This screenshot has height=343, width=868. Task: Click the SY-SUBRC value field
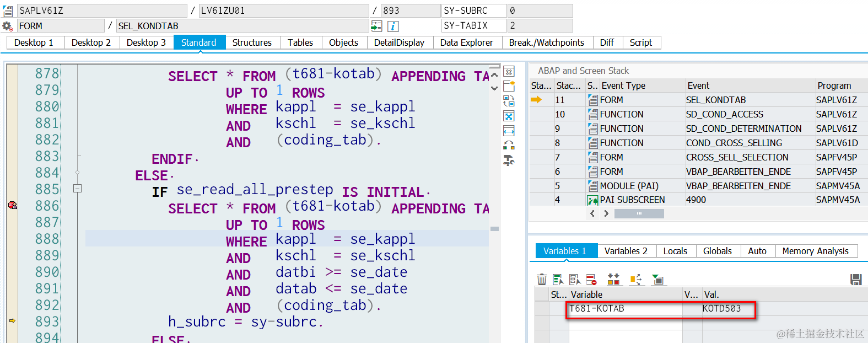click(x=540, y=10)
